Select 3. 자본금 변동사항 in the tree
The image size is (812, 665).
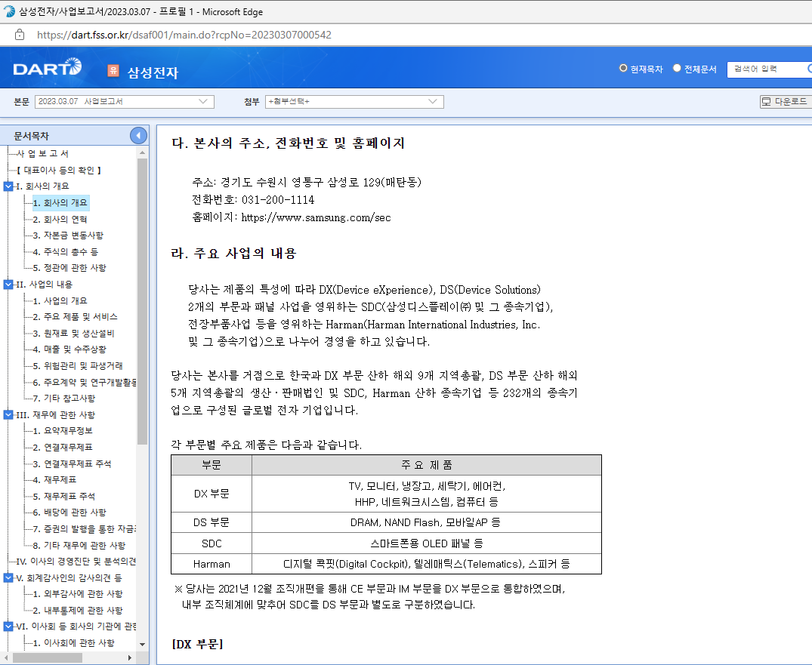click(x=68, y=236)
